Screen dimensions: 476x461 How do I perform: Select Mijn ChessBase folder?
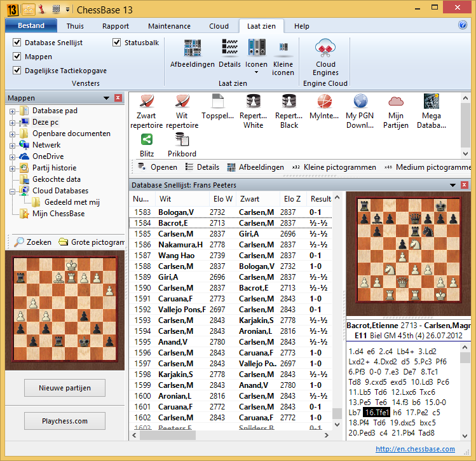tap(58, 214)
